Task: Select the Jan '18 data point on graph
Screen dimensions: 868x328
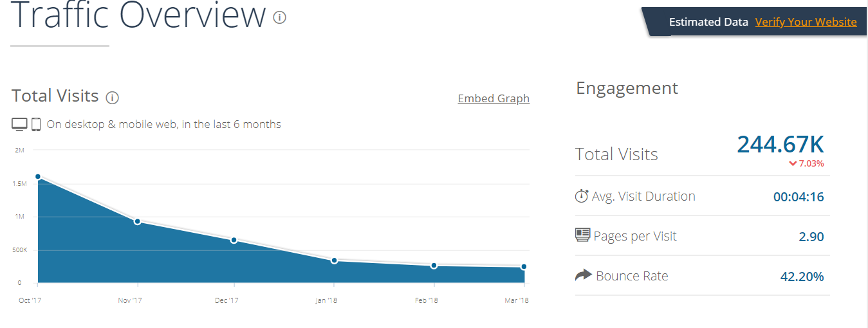Action: point(334,260)
